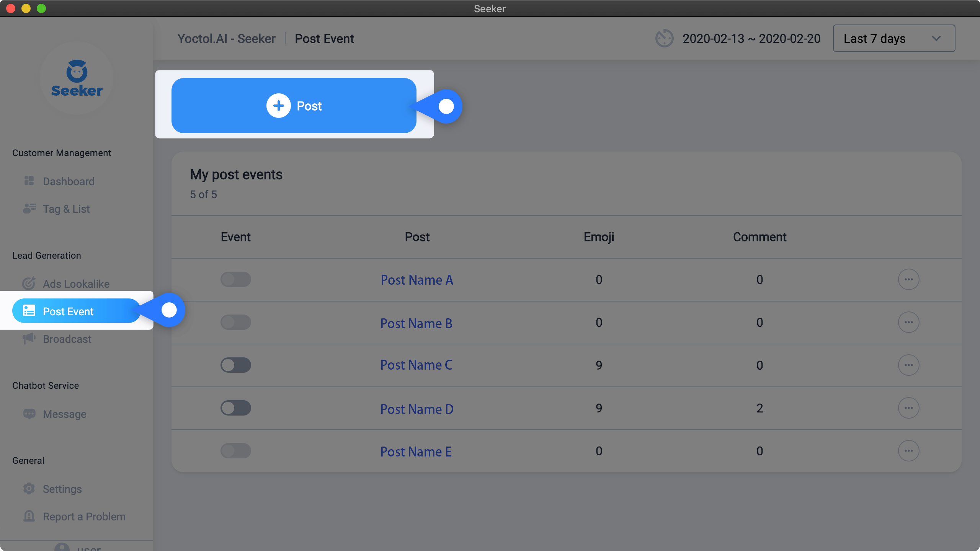Click the Ads Lookalike target icon

tap(29, 284)
